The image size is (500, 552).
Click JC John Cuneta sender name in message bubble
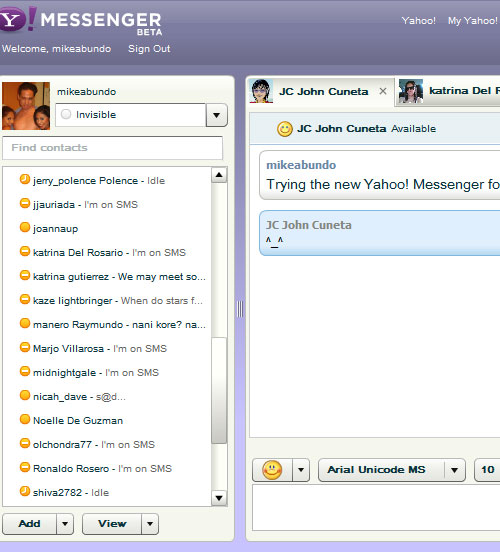tap(308, 225)
